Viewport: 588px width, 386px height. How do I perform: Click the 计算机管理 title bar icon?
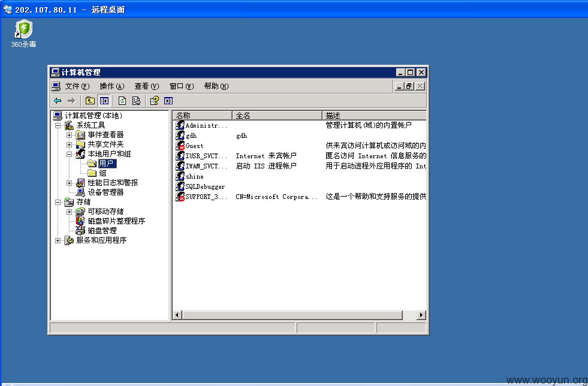click(56, 72)
